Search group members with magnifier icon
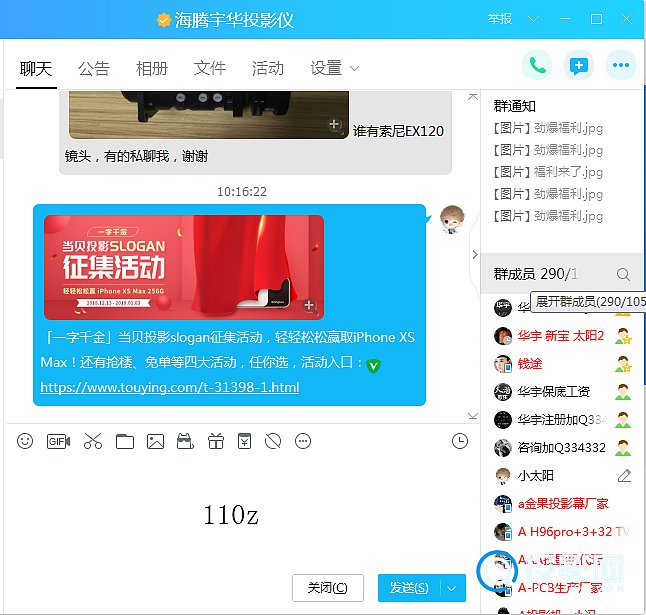Image resolution: width=646 pixels, height=615 pixels. point(623,274)
